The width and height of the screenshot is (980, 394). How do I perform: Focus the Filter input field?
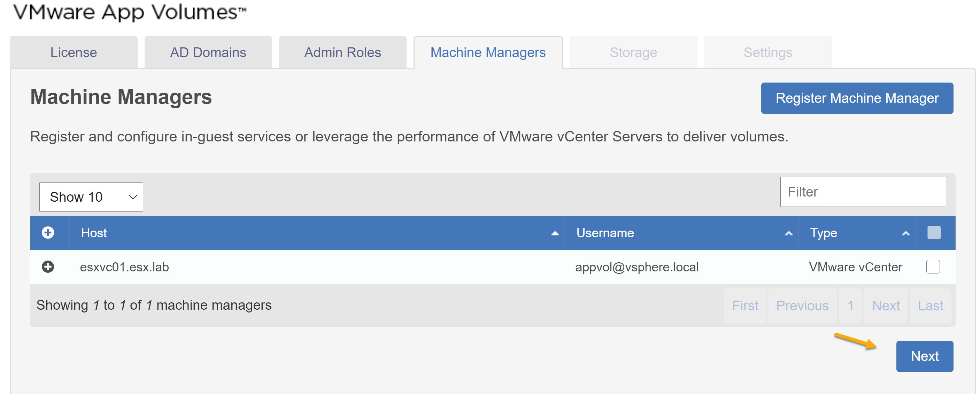[863, 192]
